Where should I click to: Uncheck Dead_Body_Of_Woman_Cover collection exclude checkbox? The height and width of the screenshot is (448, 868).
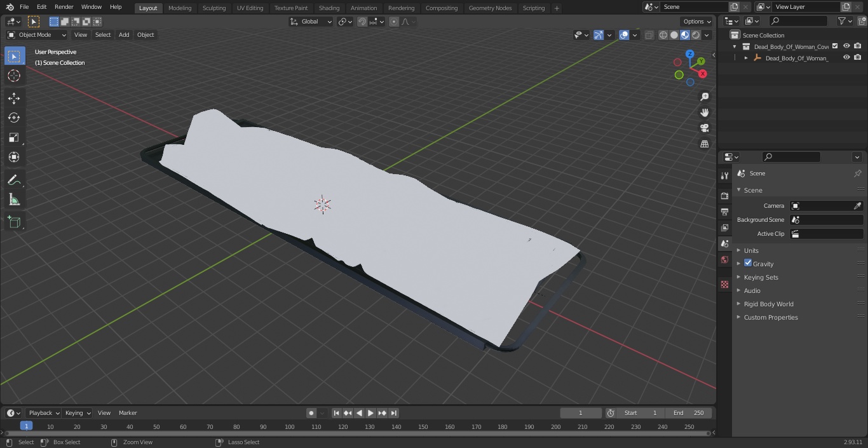click(x=835, y=46)
